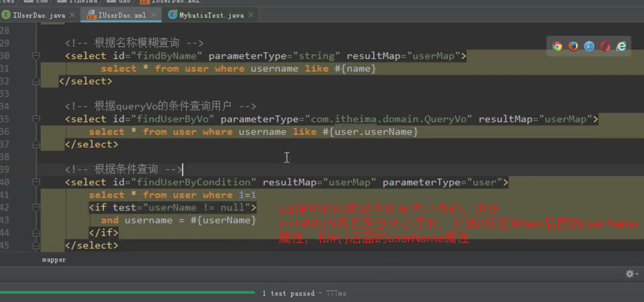The image size is (644, 302).
Task: Click the 根据queryVo的条件查询用户 comment
Action: (163, 106)
